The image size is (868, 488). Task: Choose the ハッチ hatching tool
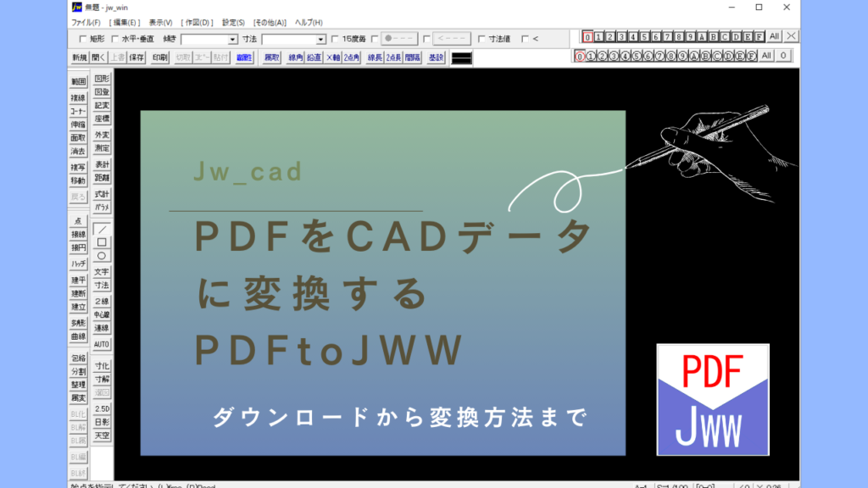[x=78, y=262]
